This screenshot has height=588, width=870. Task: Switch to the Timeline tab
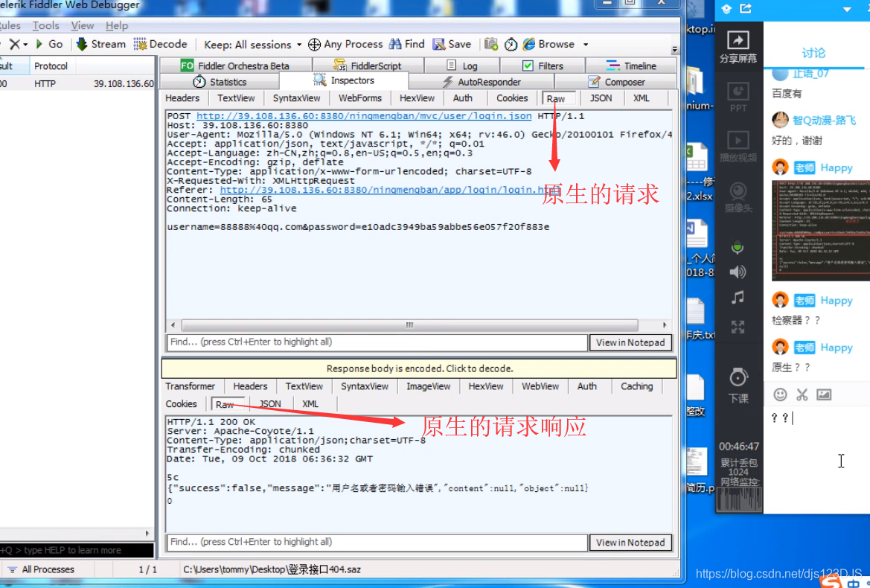631,65
